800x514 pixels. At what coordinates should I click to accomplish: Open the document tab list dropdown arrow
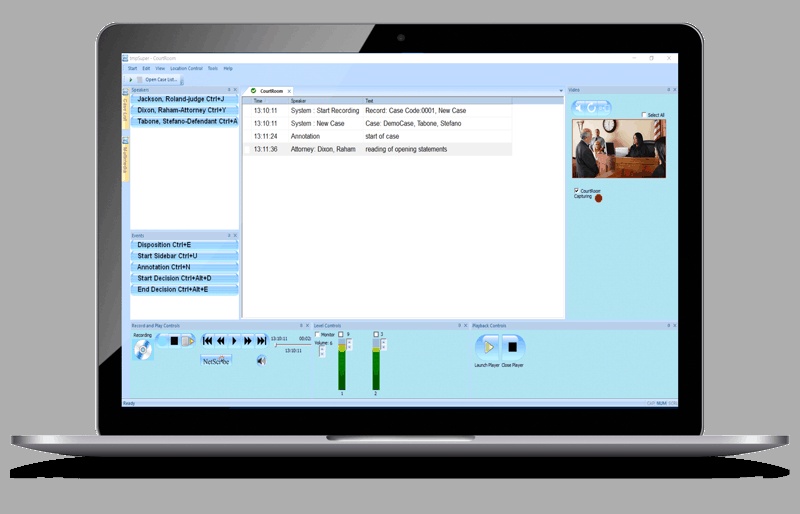[x=561, y=91]
